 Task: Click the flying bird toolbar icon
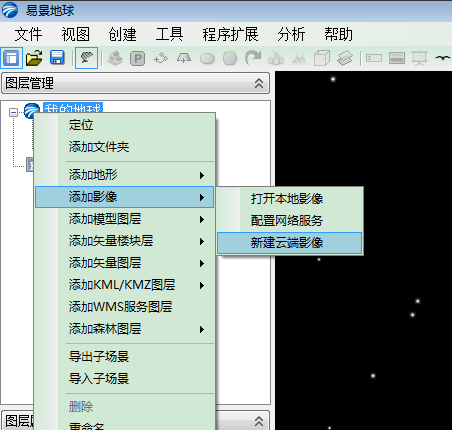tap(443, 58)
